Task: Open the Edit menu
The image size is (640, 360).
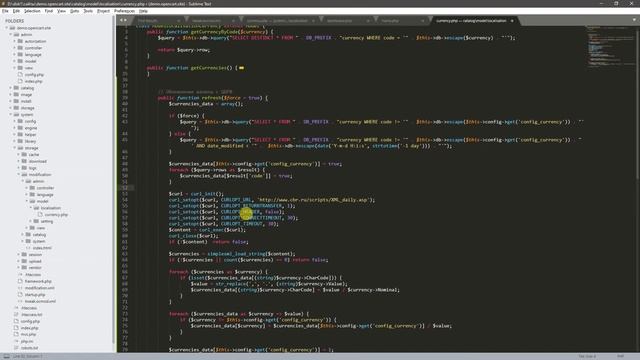Action: coord(16,11)
